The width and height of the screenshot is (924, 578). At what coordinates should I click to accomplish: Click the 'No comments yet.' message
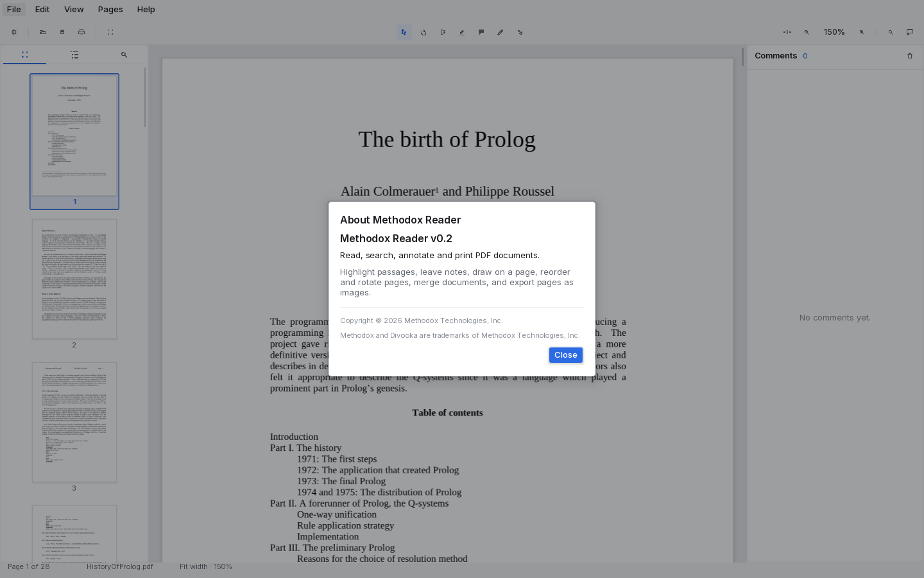tap(835, 318)
